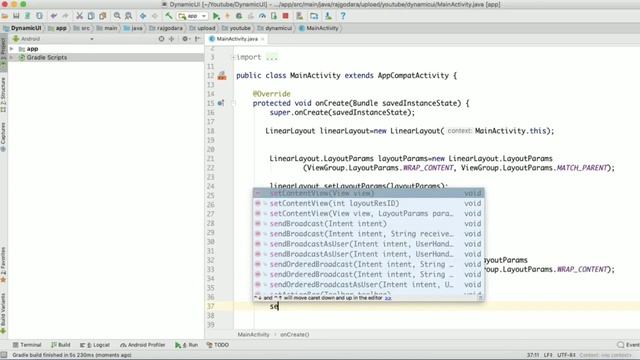Viewport: 640px width, 360px height.
Task: Open the Build Variants side tab
Action: [x=3, y=313]
